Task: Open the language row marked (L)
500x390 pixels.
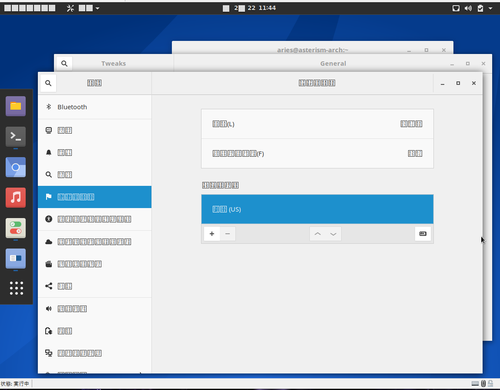Action: (x=317, y=124)
